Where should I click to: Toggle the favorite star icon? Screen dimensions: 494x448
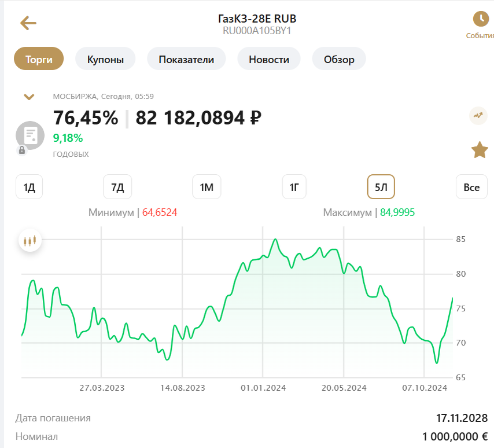point(480,150)
